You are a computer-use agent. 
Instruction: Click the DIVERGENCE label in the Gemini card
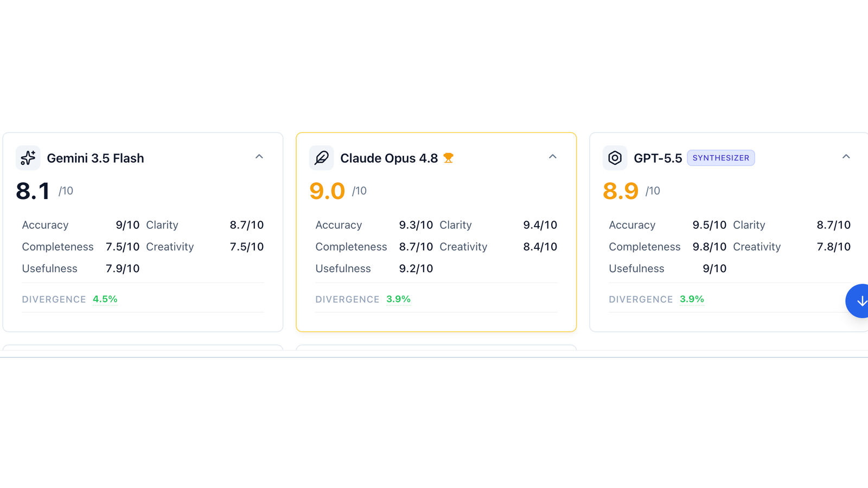[54, 299]
